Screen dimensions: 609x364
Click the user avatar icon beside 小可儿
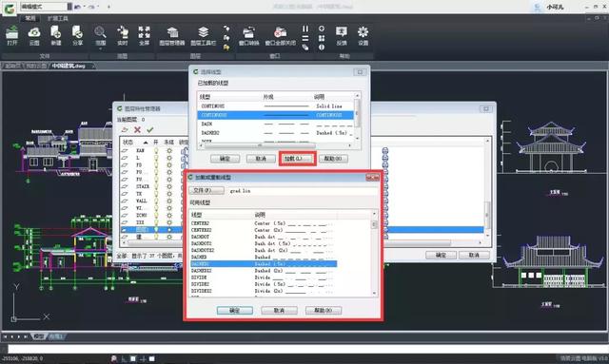pos(538,7)
